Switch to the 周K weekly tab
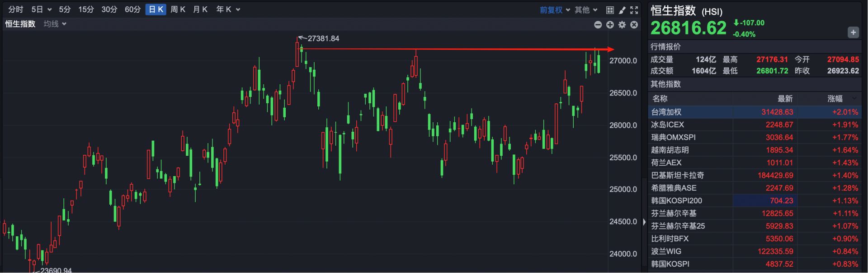Screen dimensions: 868x273 point(178,10)
